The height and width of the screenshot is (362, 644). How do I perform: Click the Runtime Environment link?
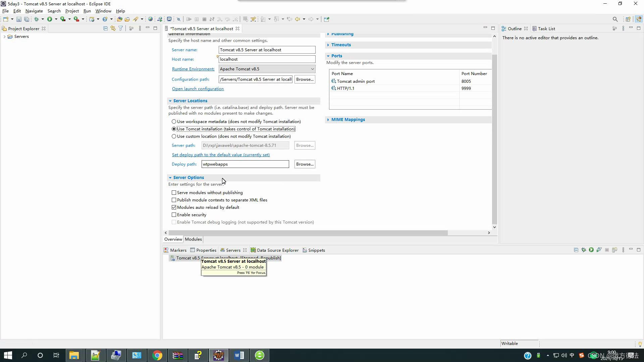pyautogui.click(x=193, y=69)
